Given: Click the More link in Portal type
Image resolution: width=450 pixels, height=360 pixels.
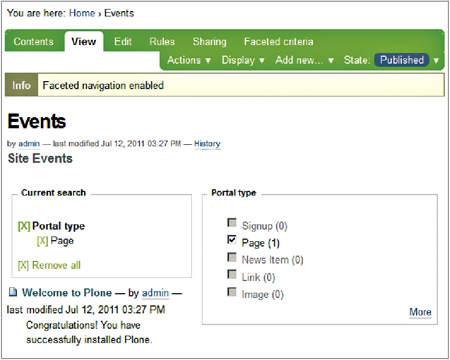Looking at the screenshot, I should tap(420, 312).
